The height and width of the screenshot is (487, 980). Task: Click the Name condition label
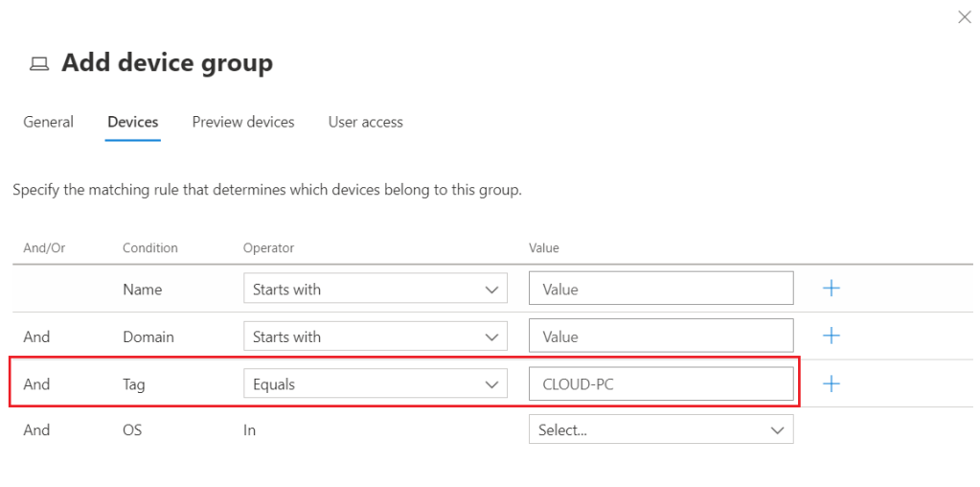click(142, 289)
